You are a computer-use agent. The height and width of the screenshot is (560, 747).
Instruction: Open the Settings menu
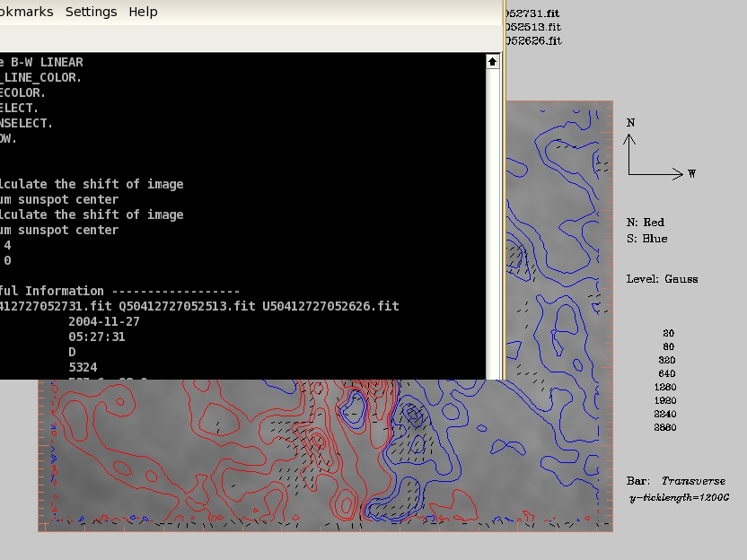point(91,12)
